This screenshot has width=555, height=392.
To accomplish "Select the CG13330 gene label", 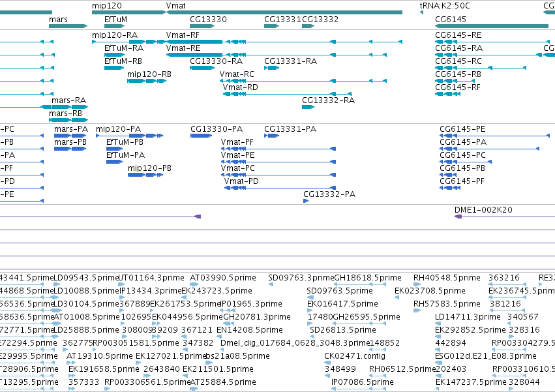I will coord(208,20).
